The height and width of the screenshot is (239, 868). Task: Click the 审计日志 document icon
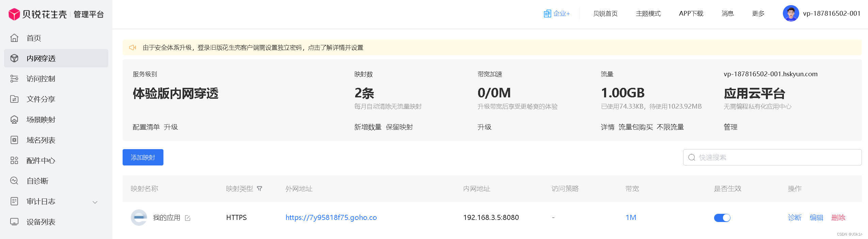(x=14, y=201)
